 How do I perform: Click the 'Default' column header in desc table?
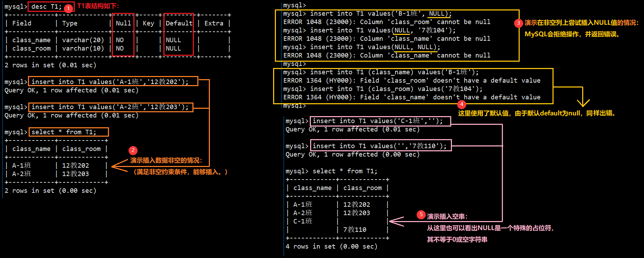[x=179, y=23]
